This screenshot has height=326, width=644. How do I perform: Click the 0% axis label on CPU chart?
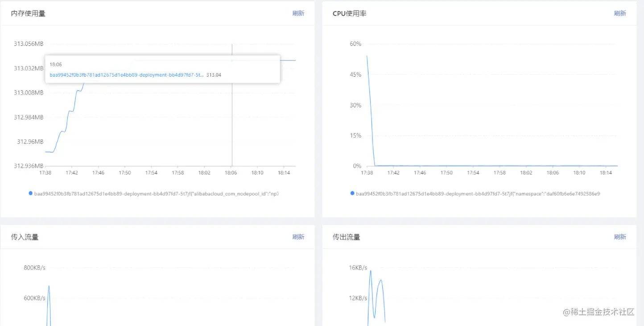click(357, 166)
